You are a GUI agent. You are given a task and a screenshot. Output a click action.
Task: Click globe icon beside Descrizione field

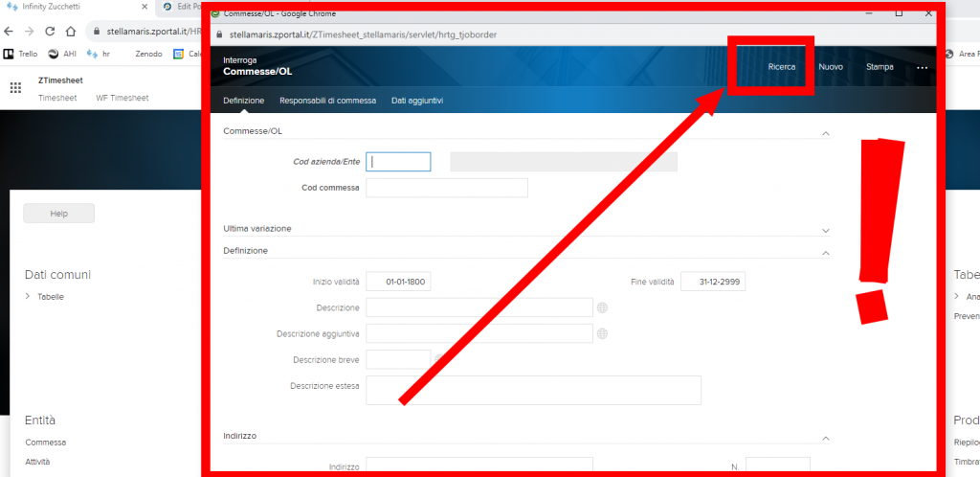tap(603, 307)
